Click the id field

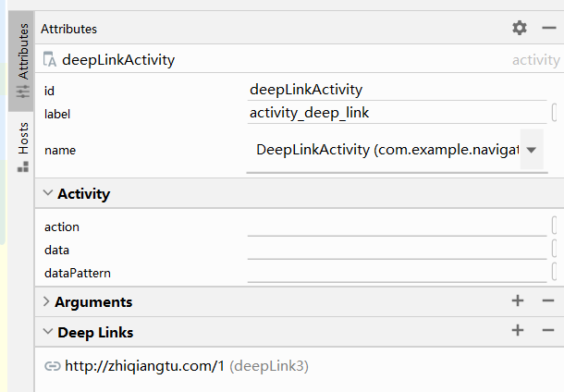[x=398, y=90]
